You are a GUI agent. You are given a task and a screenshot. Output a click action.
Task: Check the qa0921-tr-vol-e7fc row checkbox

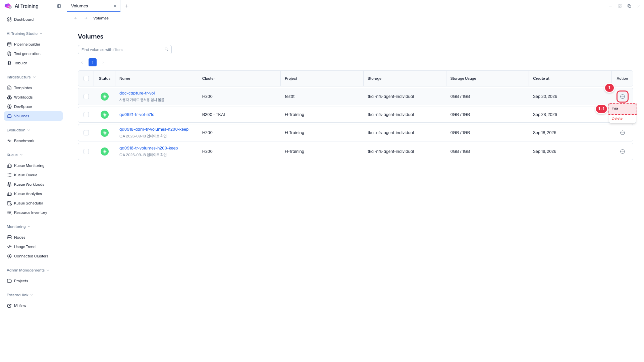[x=86, y=115]
